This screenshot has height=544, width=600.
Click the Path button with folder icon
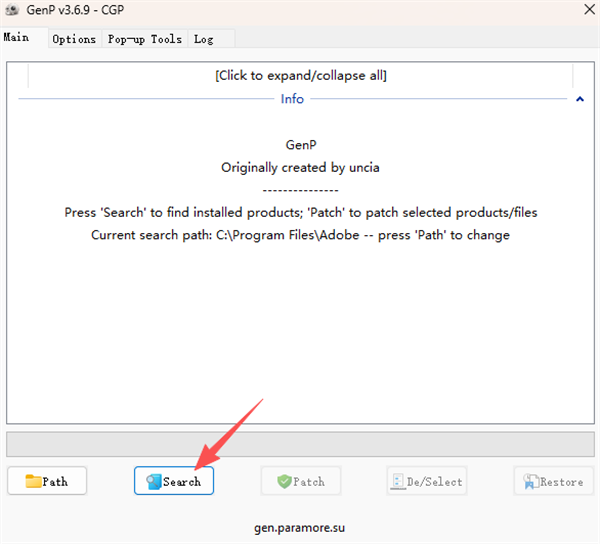[47, 481]
